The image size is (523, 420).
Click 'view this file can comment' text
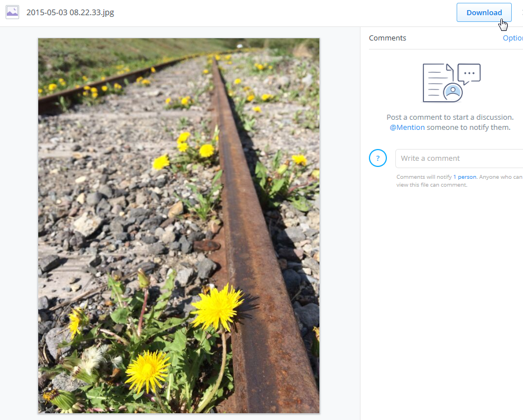point(431,184)
